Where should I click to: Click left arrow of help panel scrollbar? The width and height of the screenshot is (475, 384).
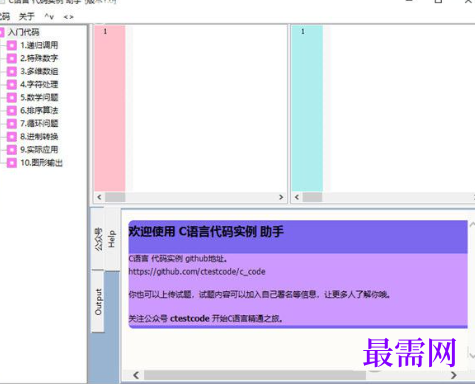point(136,375)
